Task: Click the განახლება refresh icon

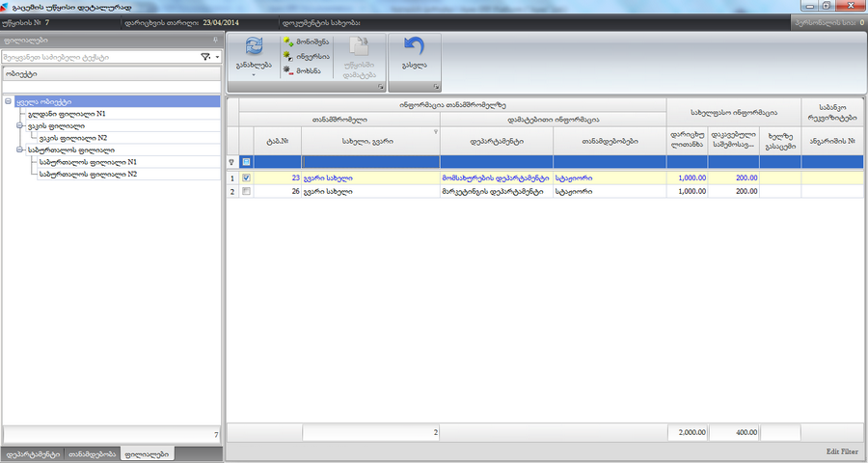Action: pyautogui.click(x=254, y=48)
